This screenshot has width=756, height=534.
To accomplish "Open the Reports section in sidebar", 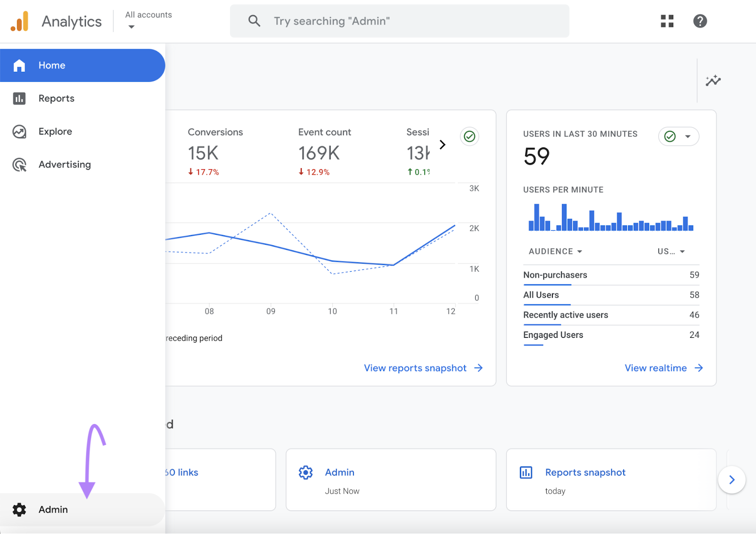I will [x=56, y=98].
